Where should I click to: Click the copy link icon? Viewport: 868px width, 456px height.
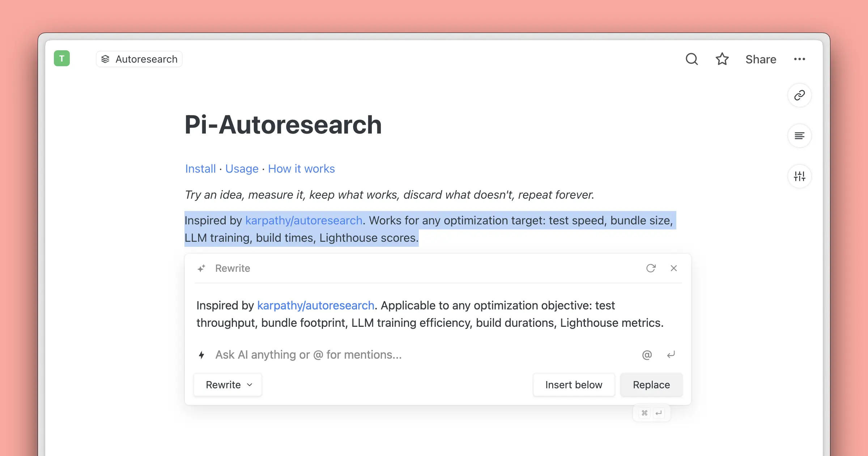[799, 95]
